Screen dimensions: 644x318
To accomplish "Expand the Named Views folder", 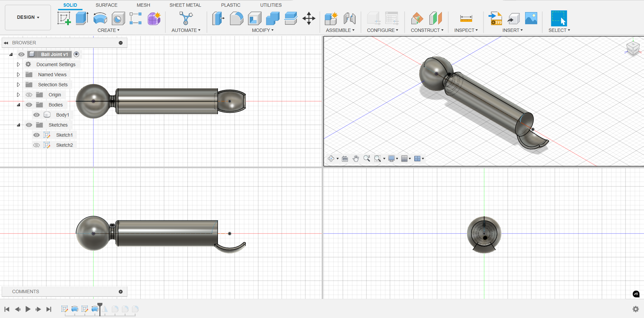I will pos(18,75).
